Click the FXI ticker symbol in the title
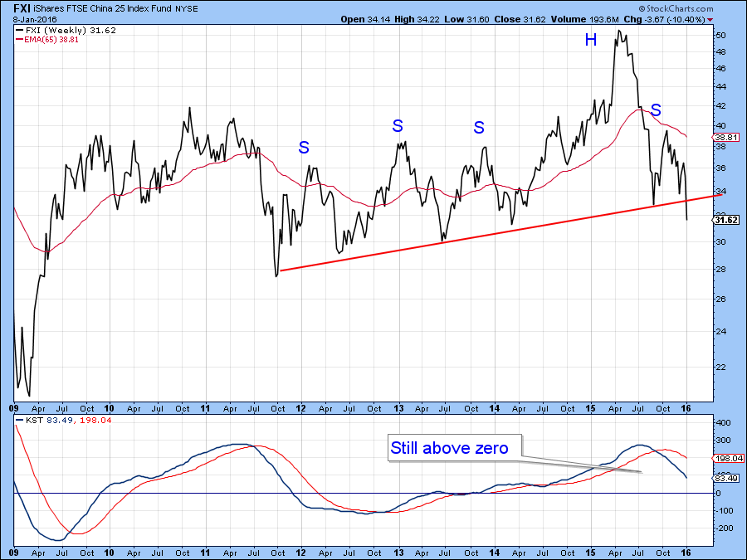Screen dimensions: 747x560 click(x=22, y=8)
